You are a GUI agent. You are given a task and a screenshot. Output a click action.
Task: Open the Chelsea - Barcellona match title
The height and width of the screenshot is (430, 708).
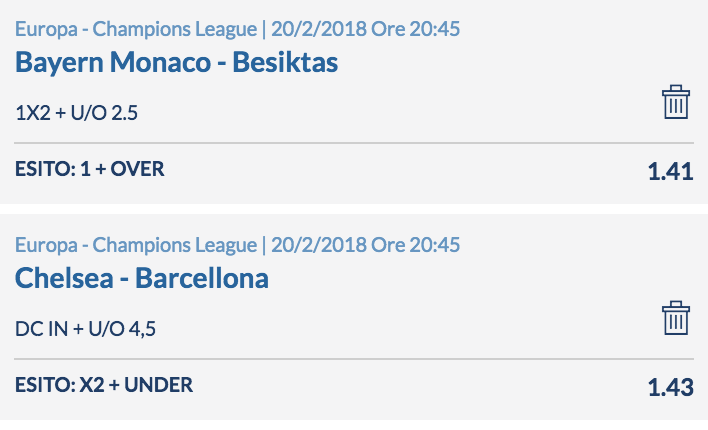tap(142, 278)
